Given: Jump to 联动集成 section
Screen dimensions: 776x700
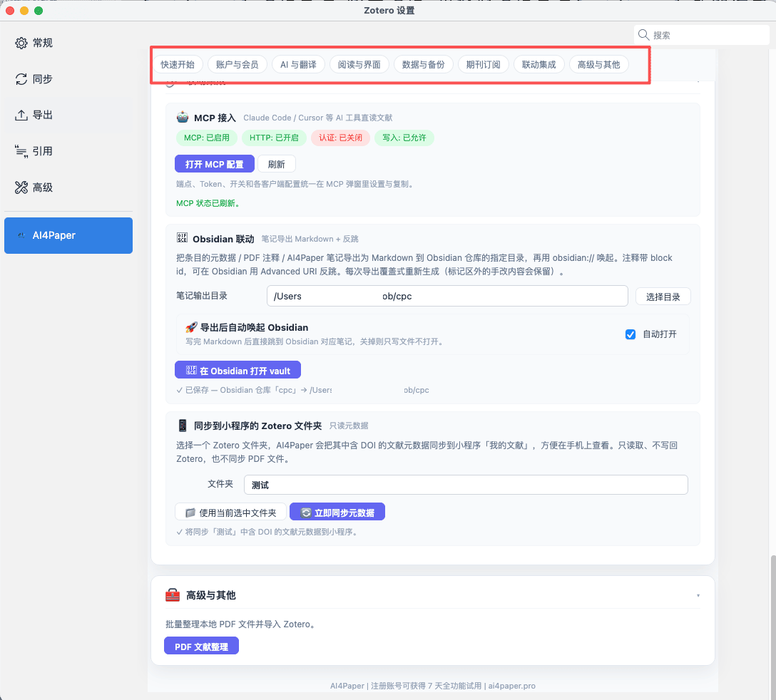Looking at the screenshot, I should [539, 64].
